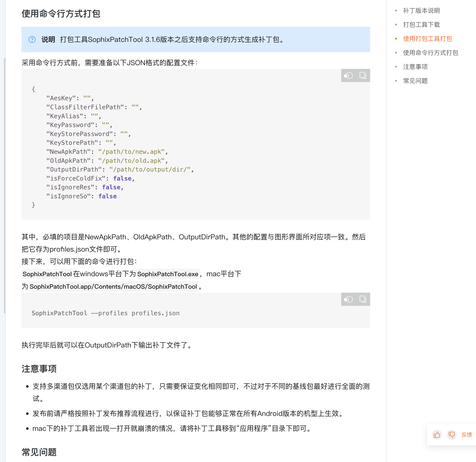Click the thumbs-down feedback icon

click(x=452, y=435)
